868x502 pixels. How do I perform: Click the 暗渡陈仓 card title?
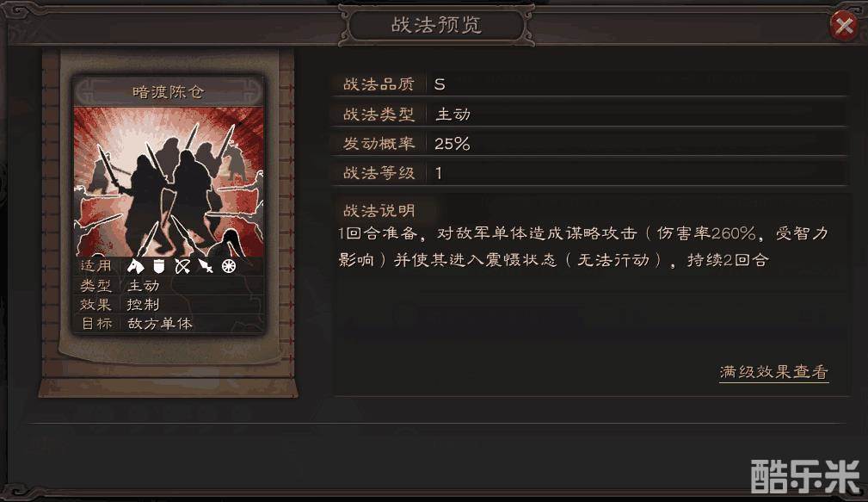169,91
